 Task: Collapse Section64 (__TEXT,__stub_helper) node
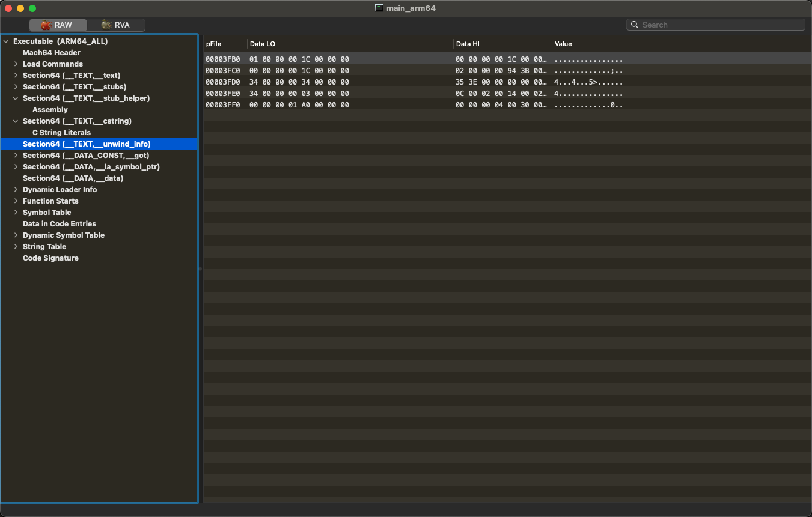[x=16, y=98]
